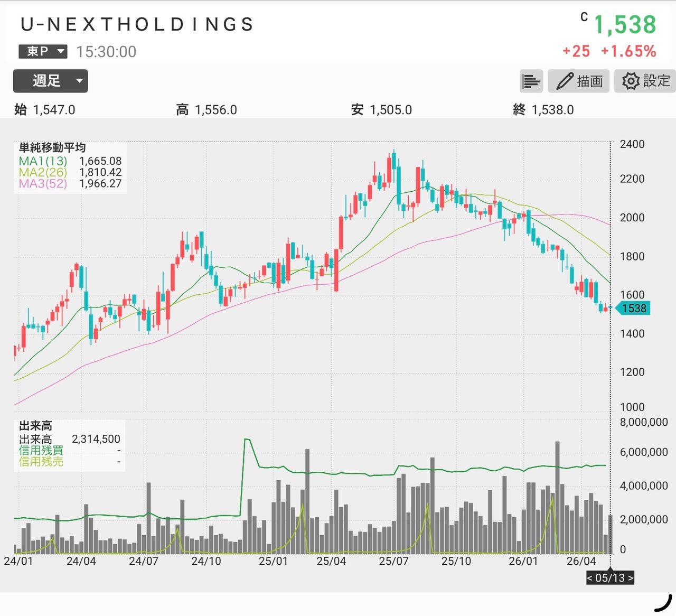Viewport: 676px width, 616px height.
Task: Click the +1.65% percentage change
Action: tap(628, 51)
